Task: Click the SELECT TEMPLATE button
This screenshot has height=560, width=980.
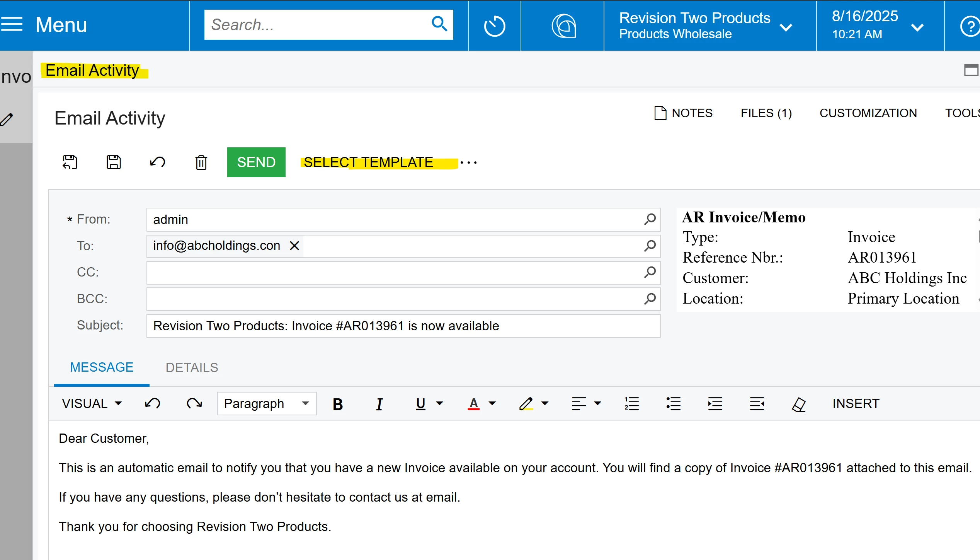Action: (x=368, y=162)
